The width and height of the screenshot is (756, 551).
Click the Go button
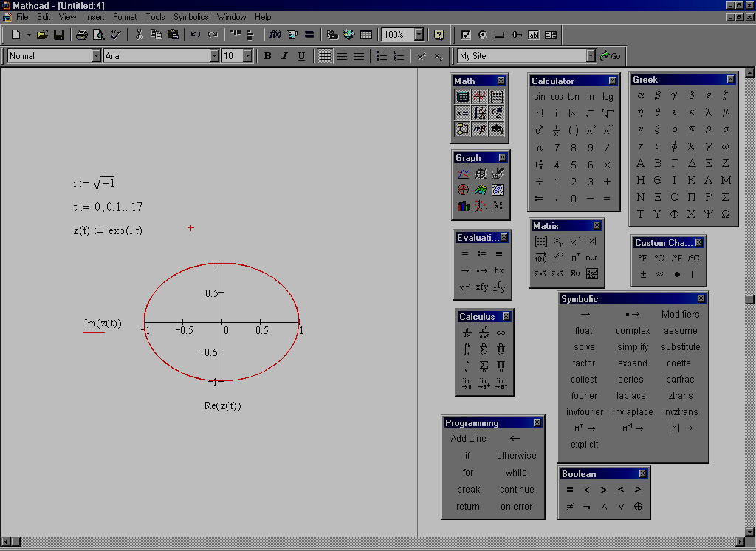(x=611, y=56)
